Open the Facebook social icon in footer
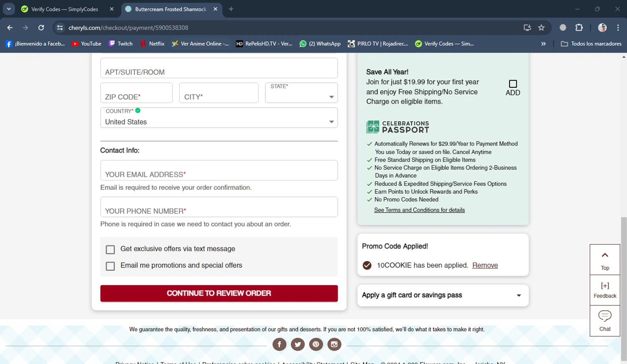Screen dimensions: 627x364 click(279, 344)
